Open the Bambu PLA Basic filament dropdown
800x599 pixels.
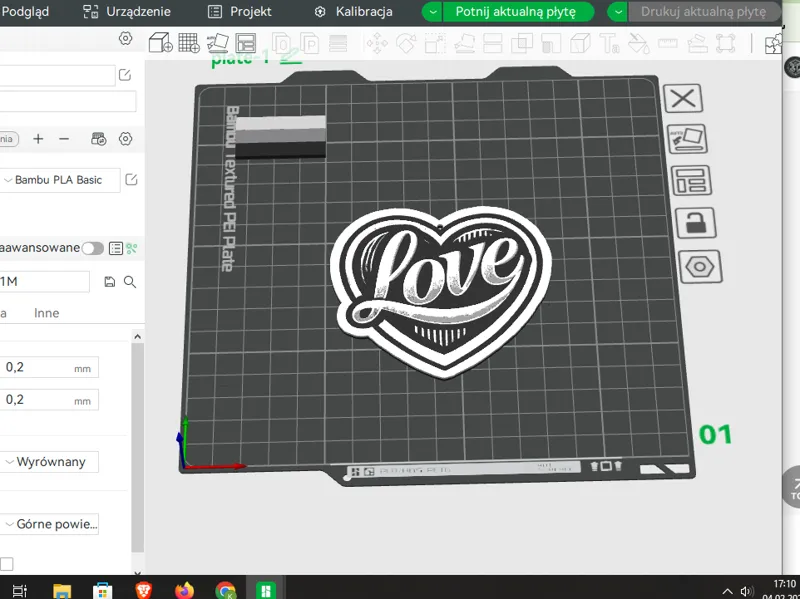[x=59, y=180]
